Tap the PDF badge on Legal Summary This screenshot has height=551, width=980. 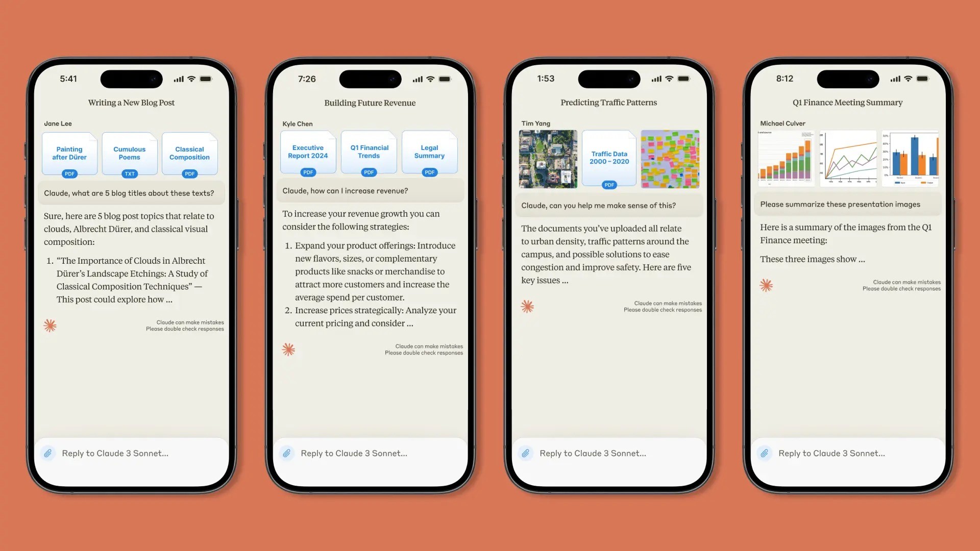(x=429, y=172)
